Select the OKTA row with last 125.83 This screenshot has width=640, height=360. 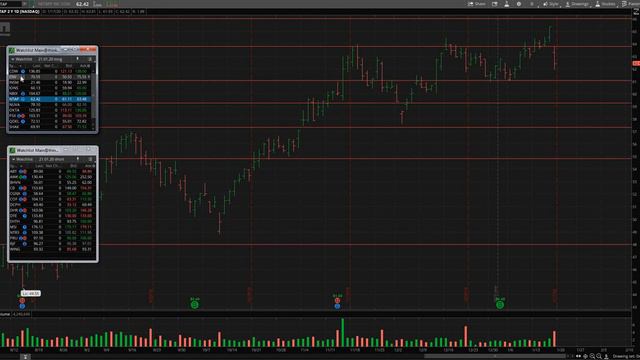[50, 110]
